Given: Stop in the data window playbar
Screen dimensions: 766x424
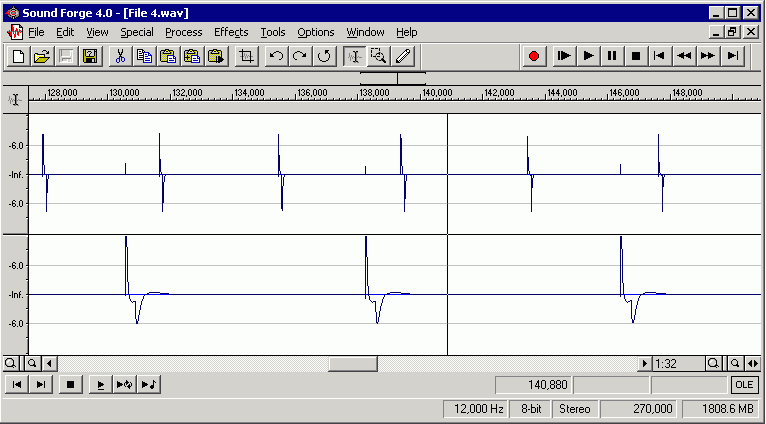Looking at the screenshot, I should [x=70, y=384].
